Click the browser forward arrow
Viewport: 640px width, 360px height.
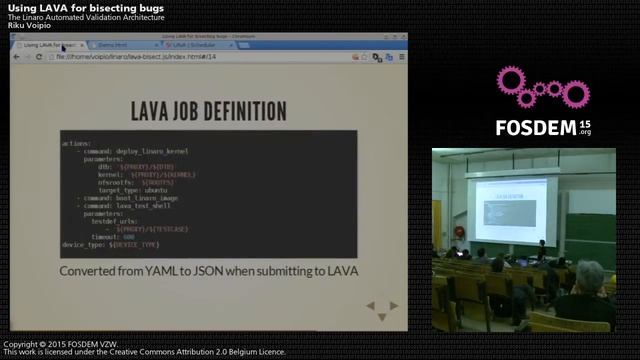tap(28, 57)
